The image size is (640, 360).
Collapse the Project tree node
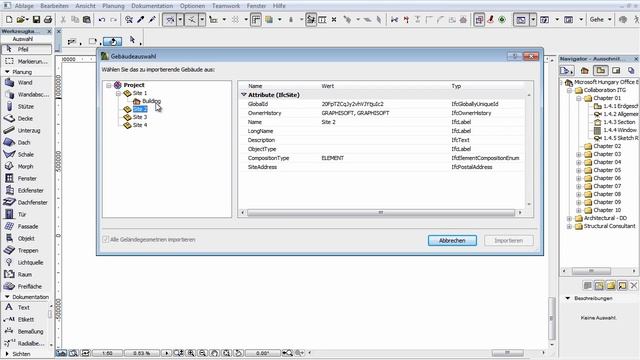109,85
